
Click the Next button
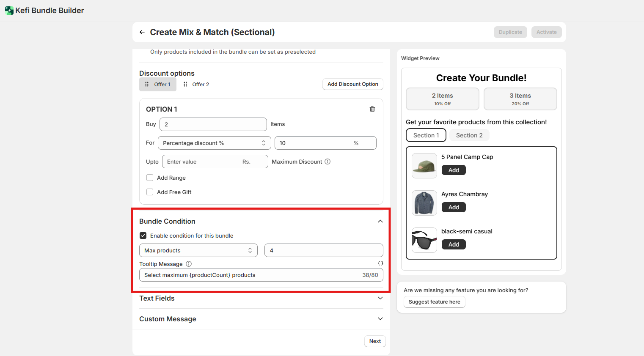point(375,341)
